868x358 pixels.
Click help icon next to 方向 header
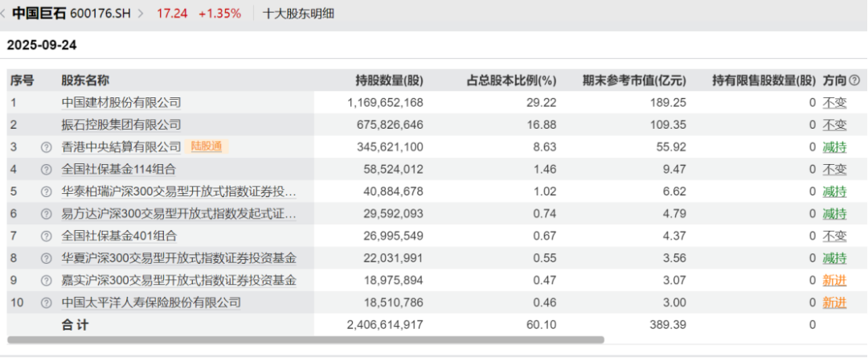[x=854, y=81]
